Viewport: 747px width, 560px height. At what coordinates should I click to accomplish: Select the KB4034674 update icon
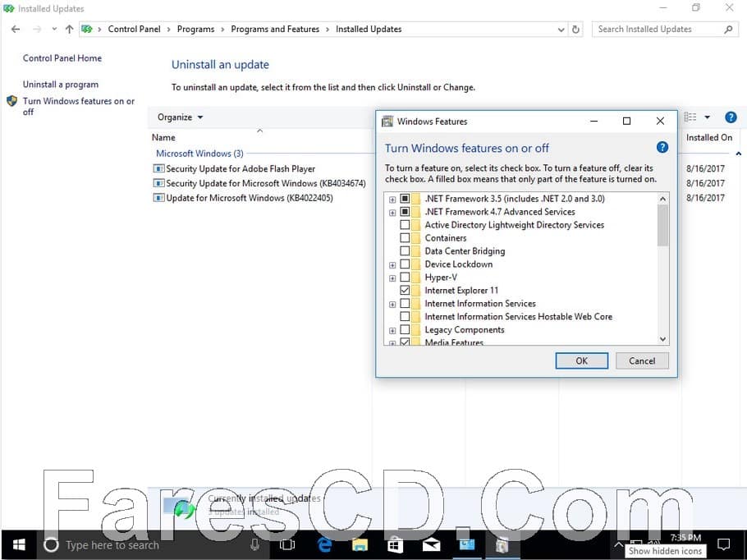pyautogui.click(x=158, y=183)
